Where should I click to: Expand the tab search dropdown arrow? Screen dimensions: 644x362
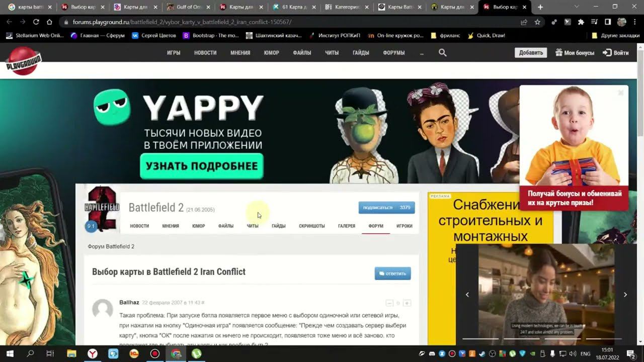(577, 7)
